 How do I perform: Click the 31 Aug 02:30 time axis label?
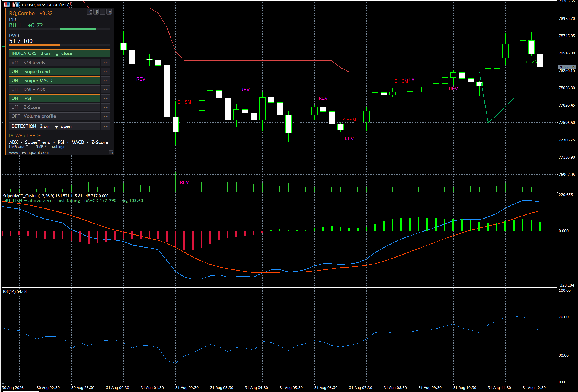(x=187, y=388)
